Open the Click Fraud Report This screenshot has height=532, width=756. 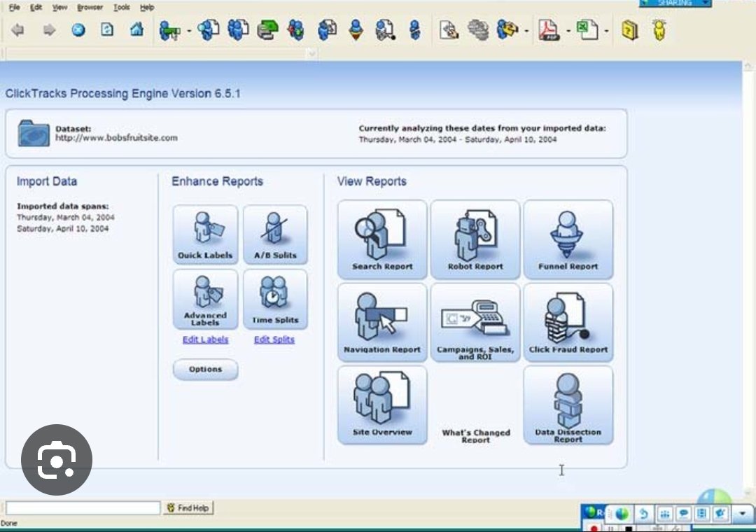click(x=568, y=322)
